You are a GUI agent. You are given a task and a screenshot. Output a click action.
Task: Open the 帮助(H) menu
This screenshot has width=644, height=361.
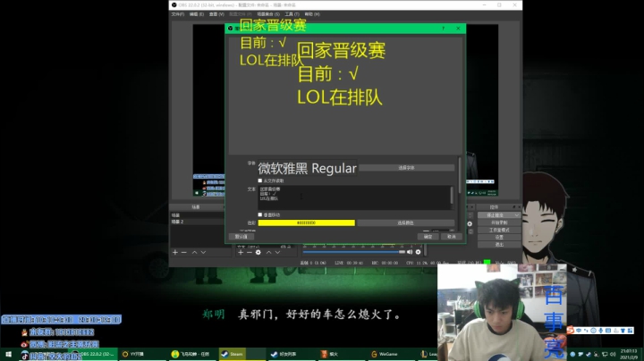click(312, 14)
